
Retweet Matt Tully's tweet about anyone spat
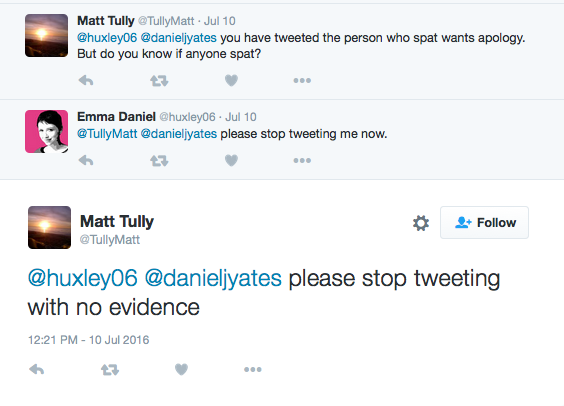[159, 81]
